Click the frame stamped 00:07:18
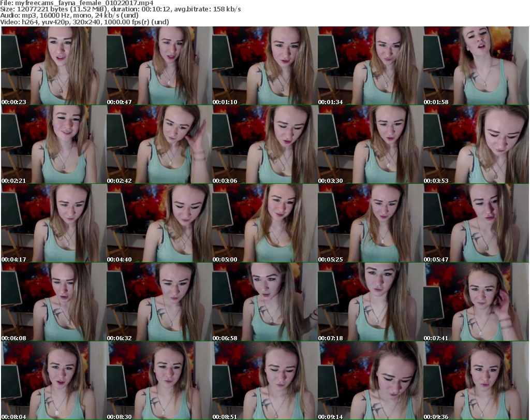 coord(371,302)
